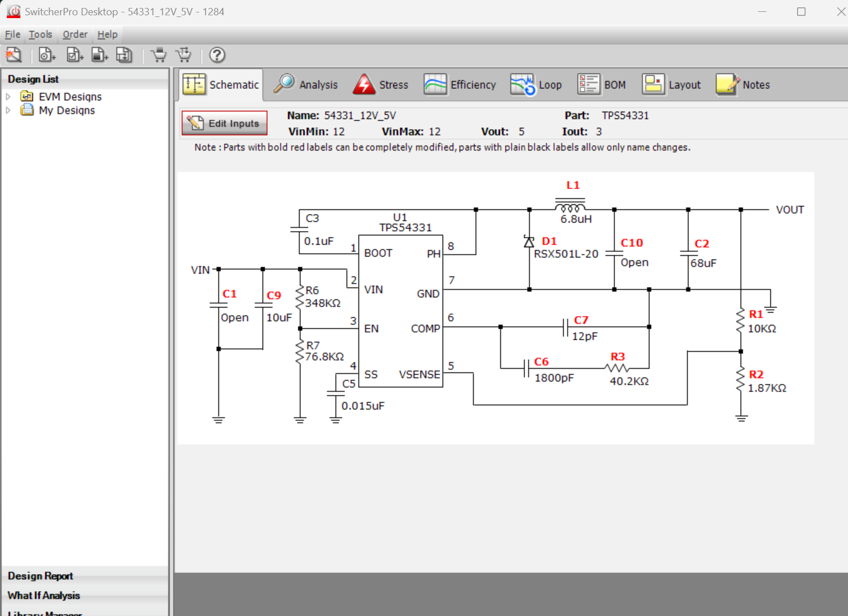Select diode label D1 in schematic

click(x=549, y=241)
